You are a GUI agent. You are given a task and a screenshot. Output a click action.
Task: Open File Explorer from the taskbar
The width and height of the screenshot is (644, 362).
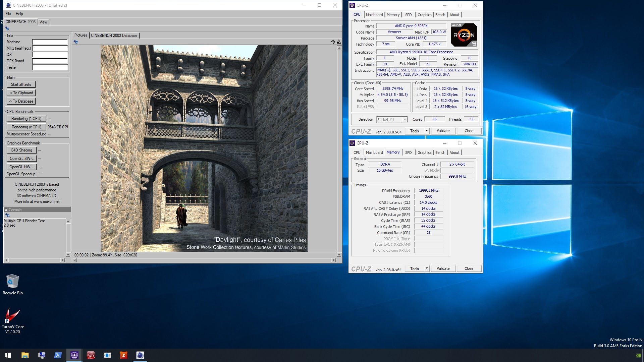pyautogui.click(x=25, y=355)
